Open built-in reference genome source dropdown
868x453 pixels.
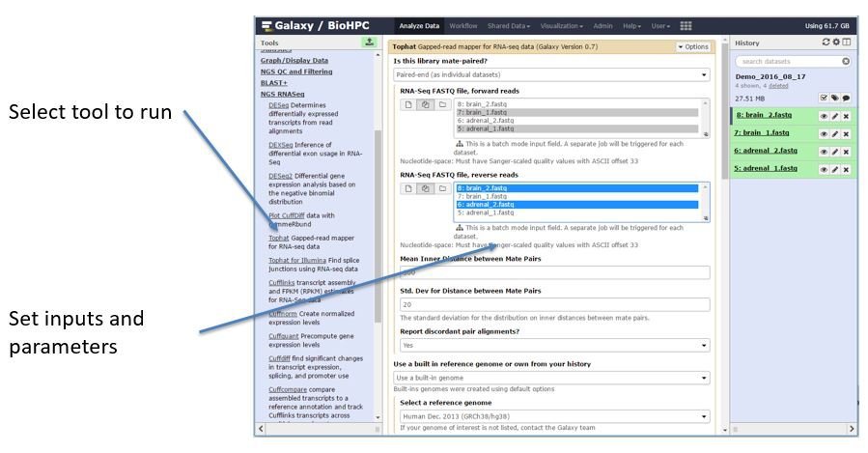(x=551, y=378)
